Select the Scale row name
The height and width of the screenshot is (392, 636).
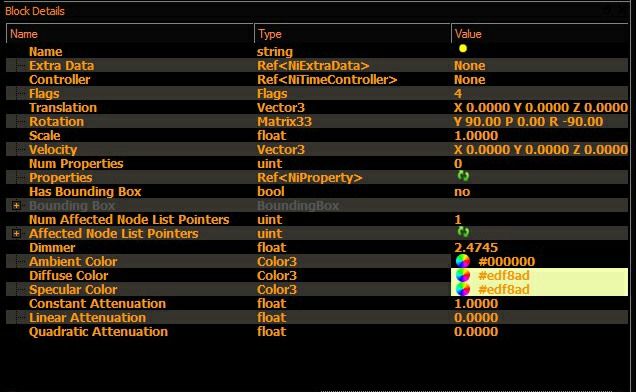[x=44, y=136]
